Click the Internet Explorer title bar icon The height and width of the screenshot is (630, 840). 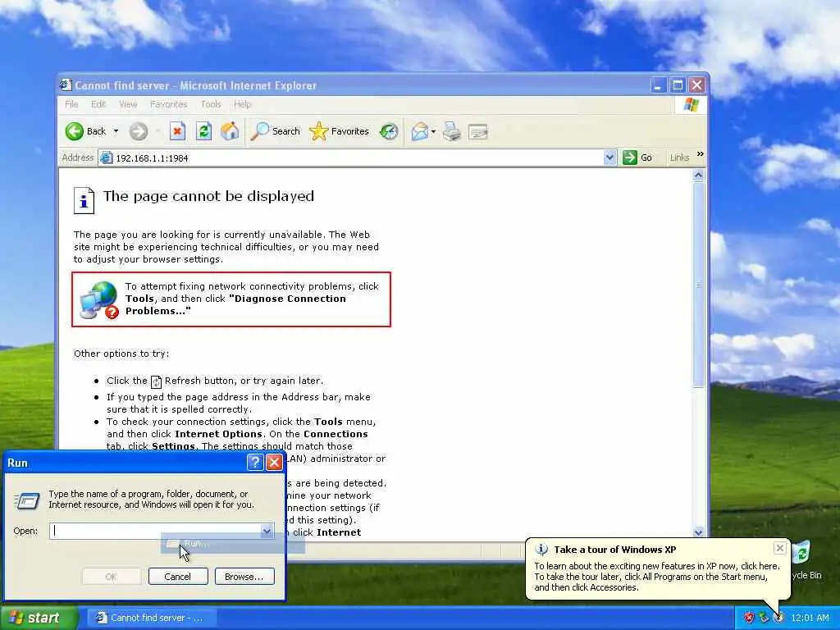point(66,85)
